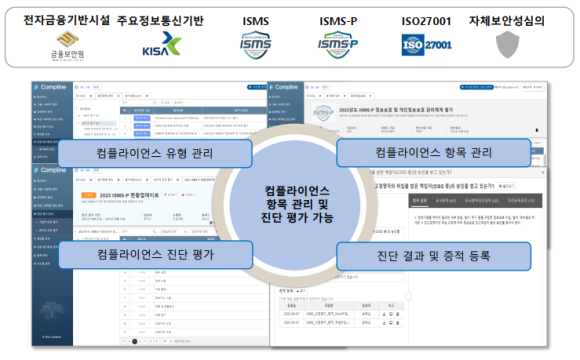The height and width of the screenshot is (360, 580).
Task: Click the blue badge in table row 3
Action: coord(142,133)
